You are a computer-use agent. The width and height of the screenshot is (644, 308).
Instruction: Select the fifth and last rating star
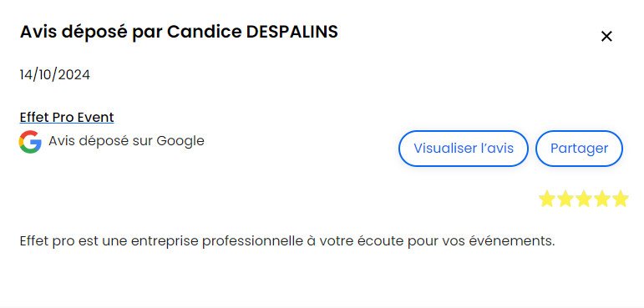621,199
